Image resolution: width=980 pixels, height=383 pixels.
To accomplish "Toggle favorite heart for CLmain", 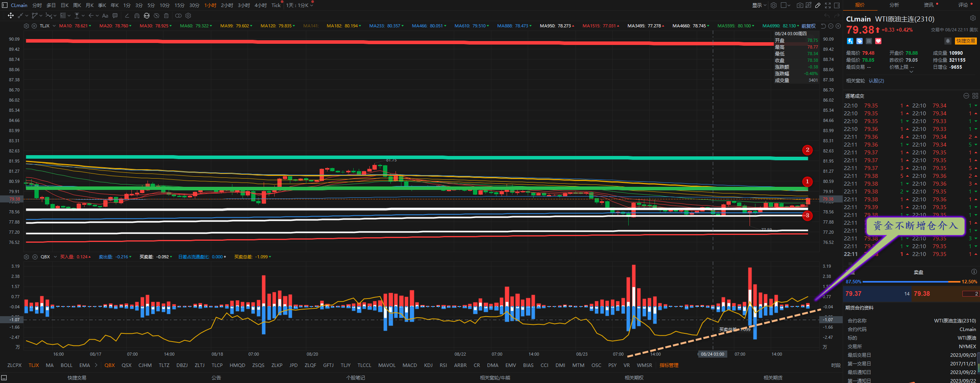I will 878,41.
